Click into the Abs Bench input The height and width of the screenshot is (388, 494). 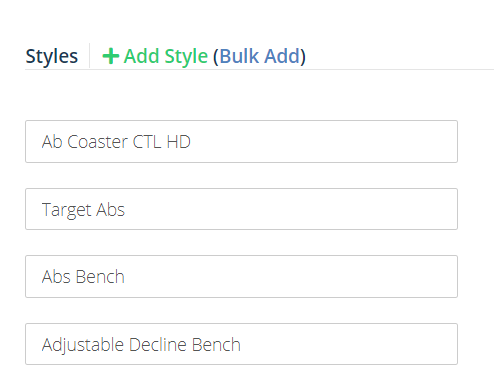[241, 277]
